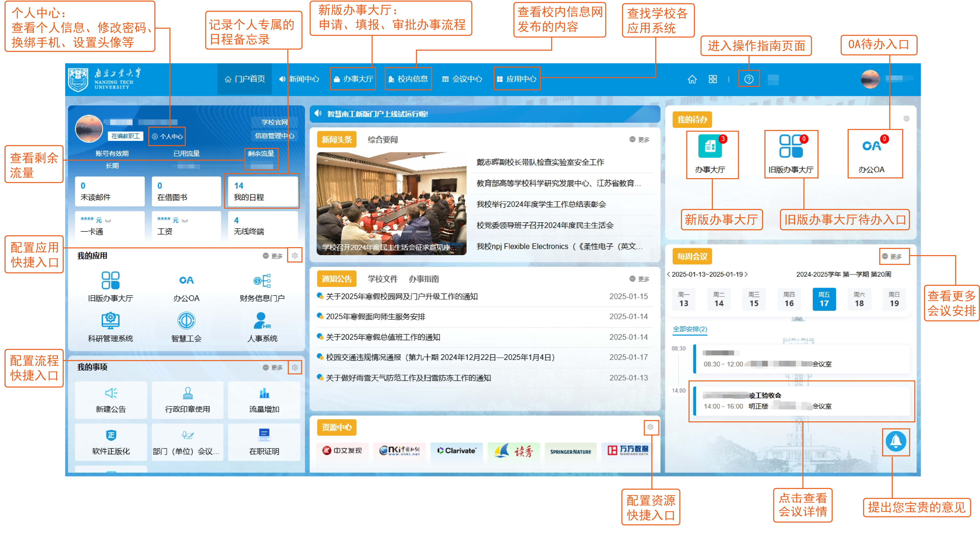This screenshot has width=980, height=553.
Task: Go to next week arrow
Action: [x=746, y=274]
